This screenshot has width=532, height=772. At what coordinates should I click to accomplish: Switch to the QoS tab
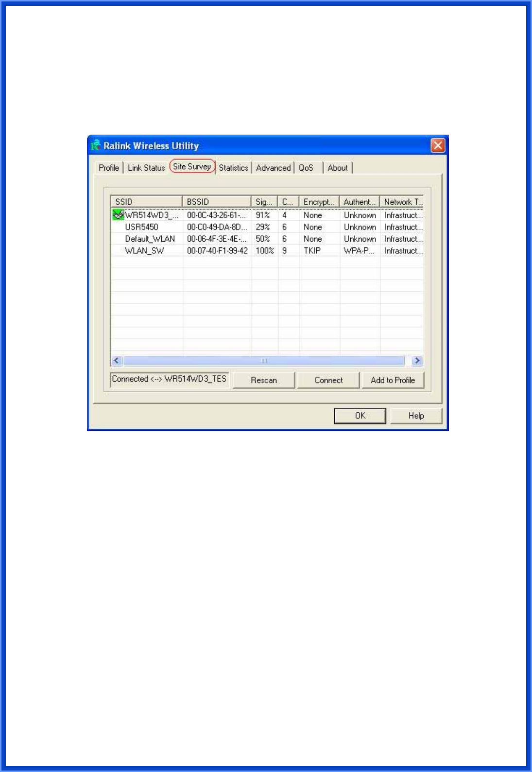point(306,168)
